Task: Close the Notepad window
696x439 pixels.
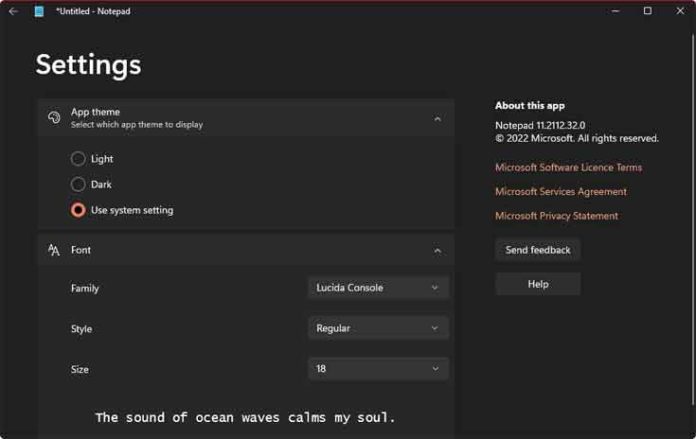Action: coord(679,11)
